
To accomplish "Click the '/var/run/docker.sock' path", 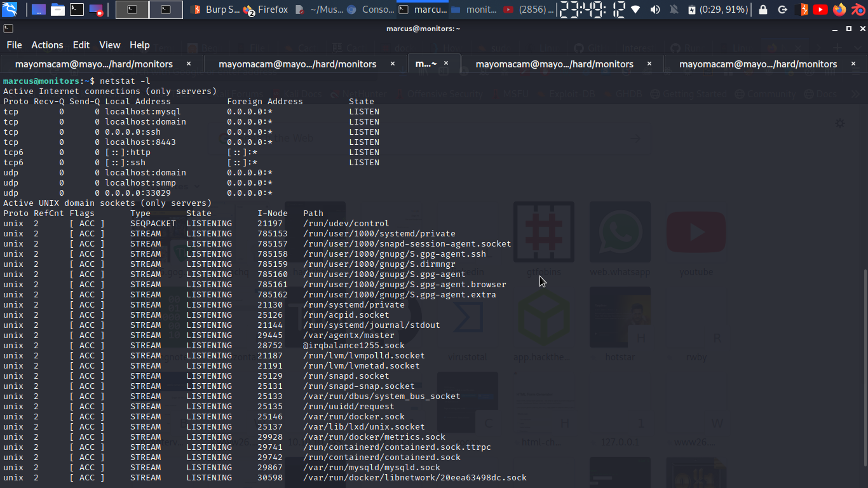I will [x=354, y=417].
